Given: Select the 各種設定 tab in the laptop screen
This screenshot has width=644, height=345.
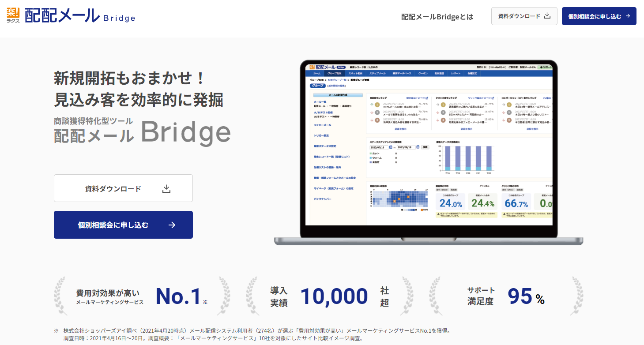Looking at the screenshot, I should click(471, 73).
